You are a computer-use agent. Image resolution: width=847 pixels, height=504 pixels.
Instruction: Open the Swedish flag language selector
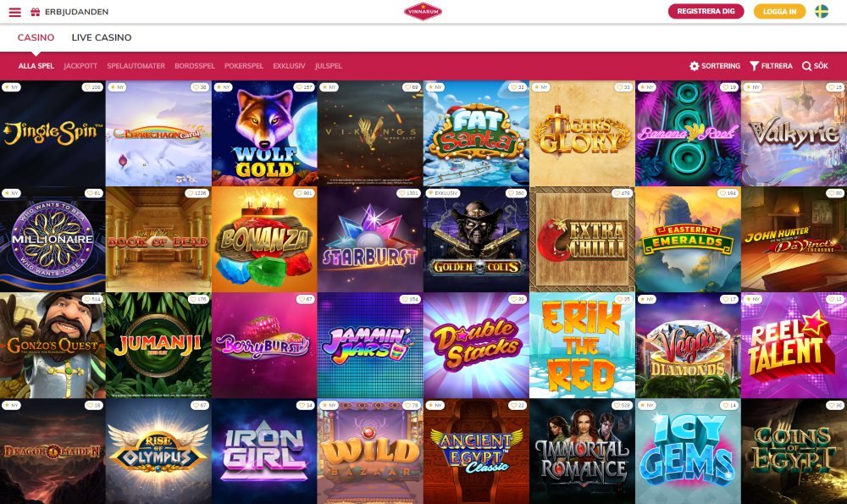822,11
